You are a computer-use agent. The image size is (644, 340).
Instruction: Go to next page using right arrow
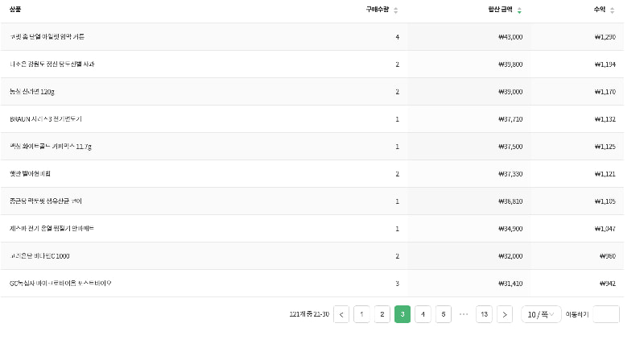[x=505, y=314]
